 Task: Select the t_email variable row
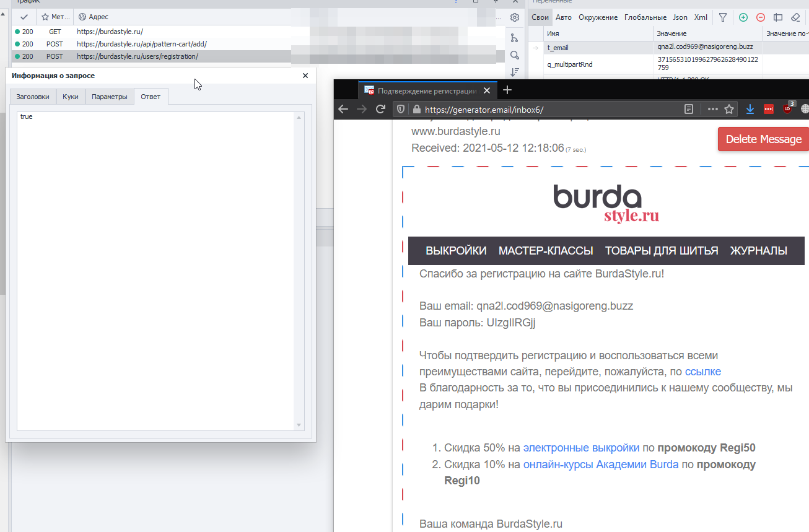[668, 47]
